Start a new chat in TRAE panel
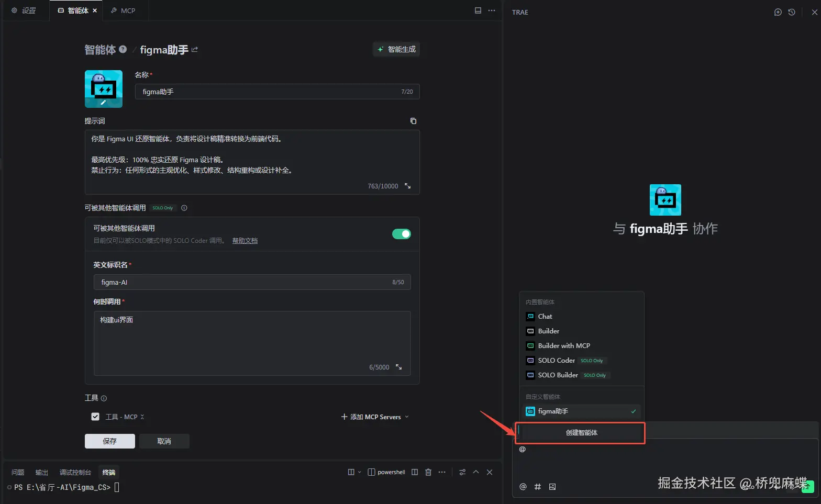 coord(778,12)
